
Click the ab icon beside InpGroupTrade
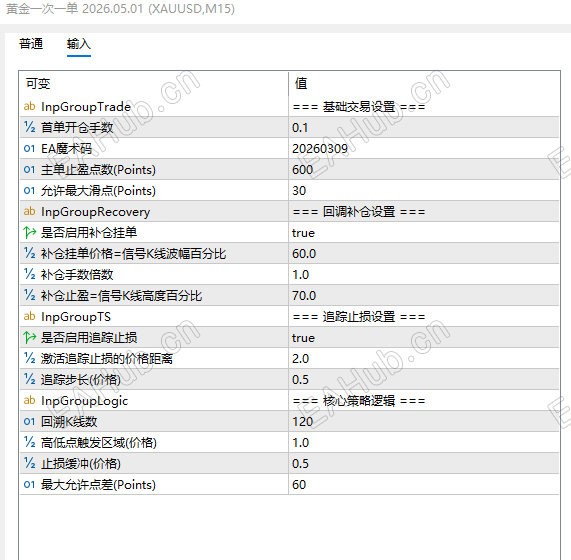point(29,106)
